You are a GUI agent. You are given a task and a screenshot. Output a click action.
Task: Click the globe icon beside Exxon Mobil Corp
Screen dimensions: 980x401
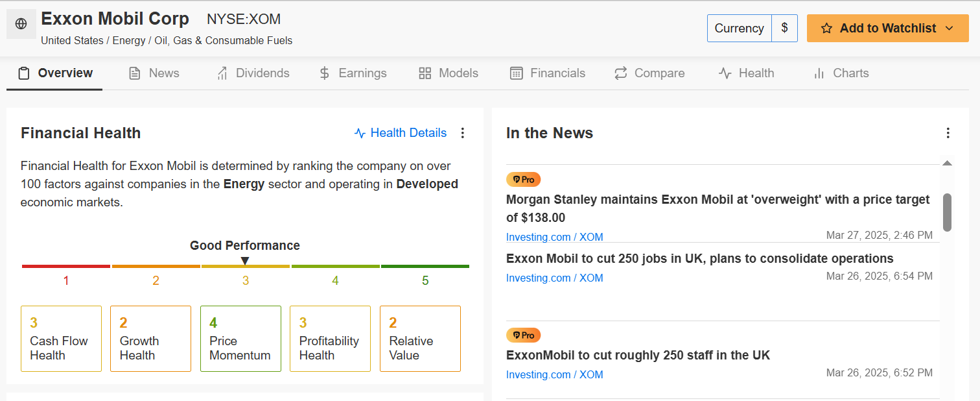tap(21, 24)
